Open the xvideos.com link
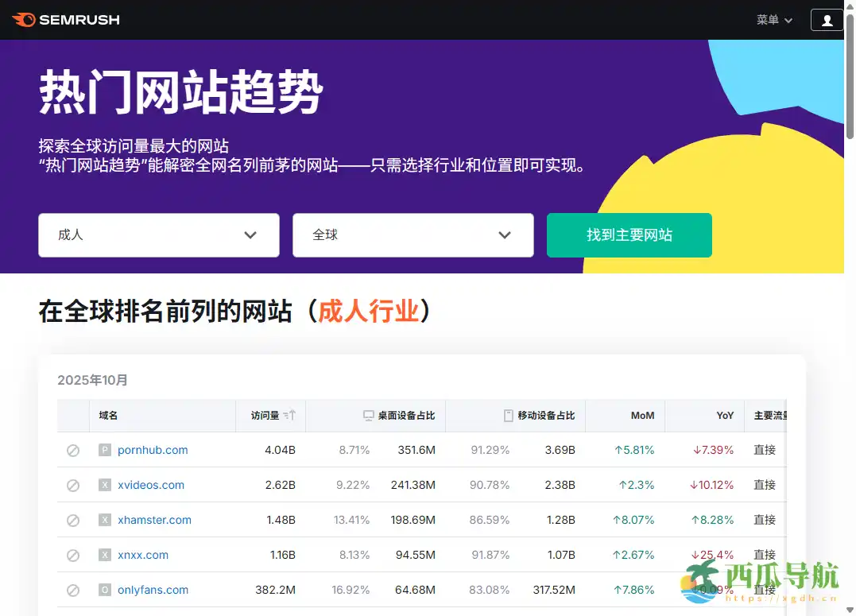This screenshot has width=856, height=616. (x=152, y=485)
